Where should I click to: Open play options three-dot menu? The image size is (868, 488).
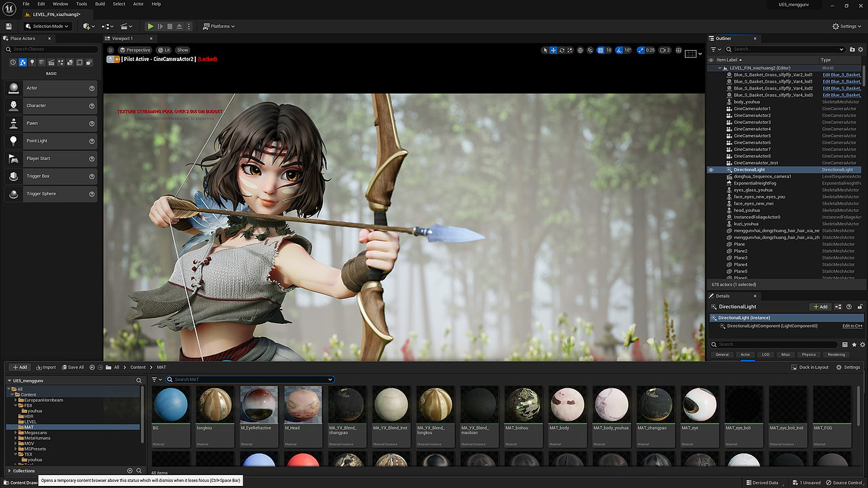pyautogui.click(x=189, y=26)
